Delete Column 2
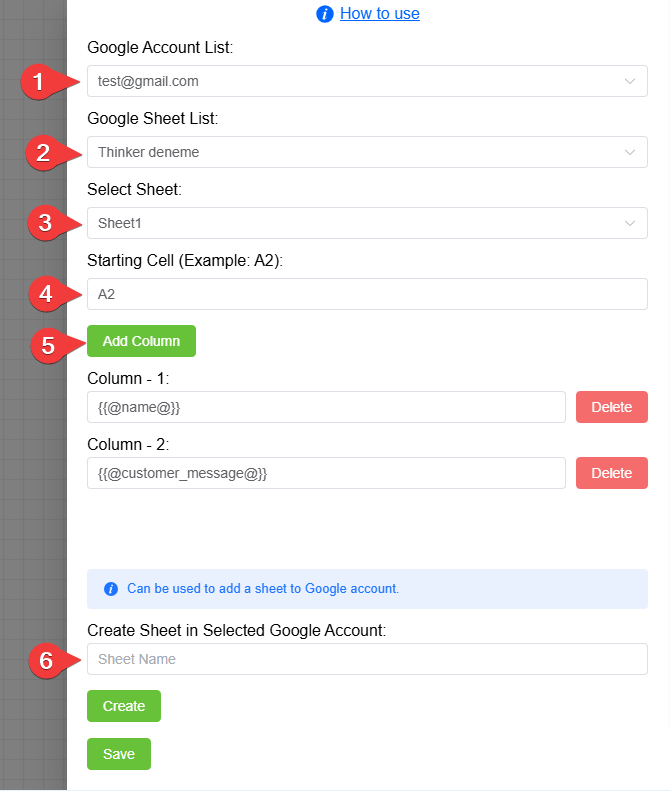Viewport: 670px width, 791px height. [x=611, y=473]
